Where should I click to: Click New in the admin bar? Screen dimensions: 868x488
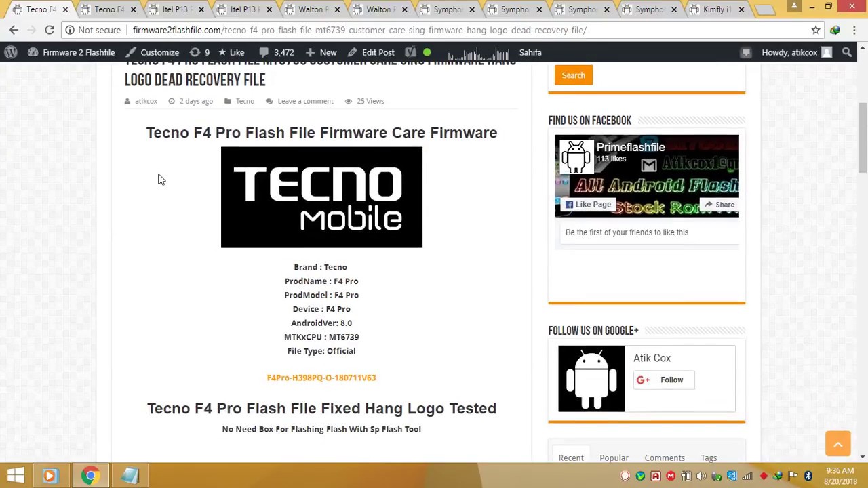tap(321, 52)
